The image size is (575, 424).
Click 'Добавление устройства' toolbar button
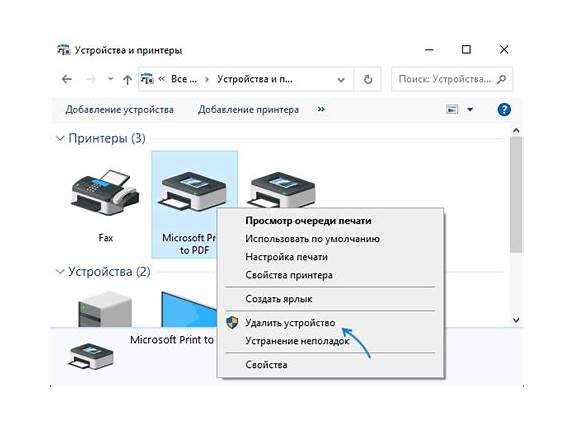pyautogui.click(x=120, y=110)
